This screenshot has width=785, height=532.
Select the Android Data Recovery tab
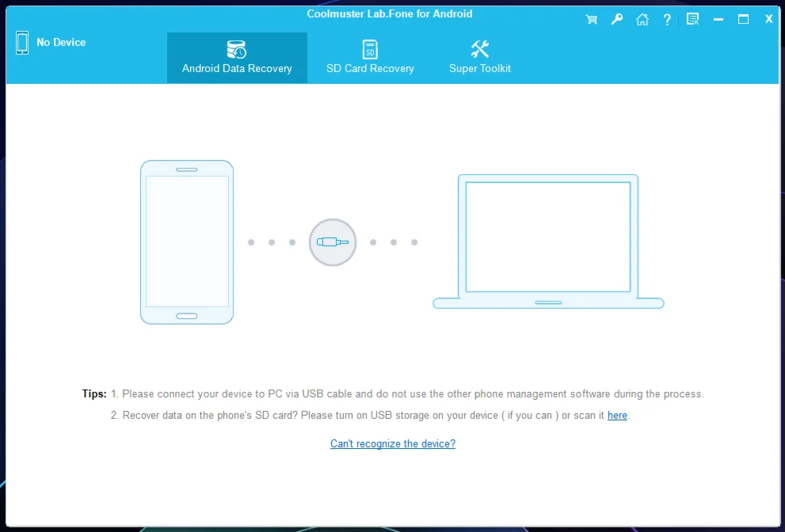pyautogui.click(x=237, y=58)
